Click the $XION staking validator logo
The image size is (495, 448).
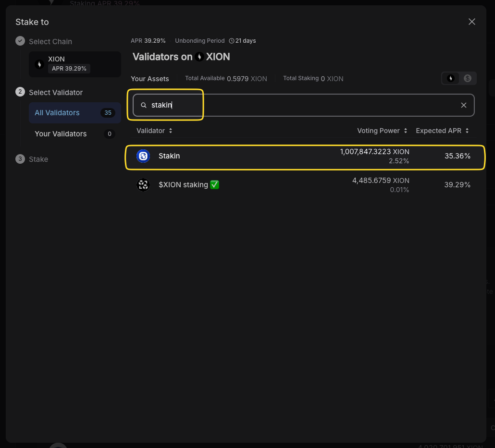tap(143, 184)
